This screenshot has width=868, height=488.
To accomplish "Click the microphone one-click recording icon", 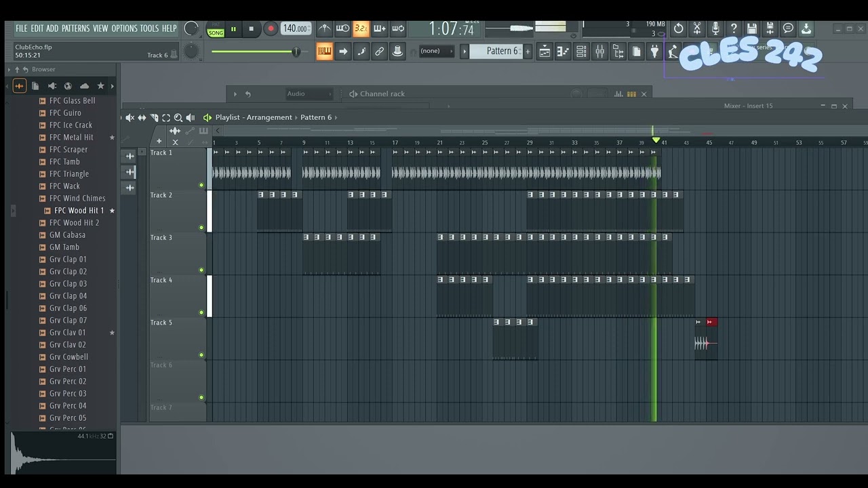I will click(x=715, y=28).
